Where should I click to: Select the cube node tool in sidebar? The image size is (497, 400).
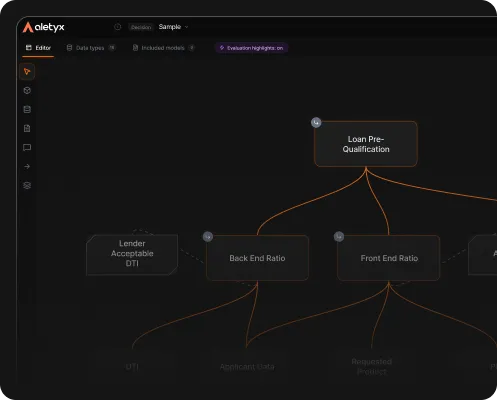27,90
